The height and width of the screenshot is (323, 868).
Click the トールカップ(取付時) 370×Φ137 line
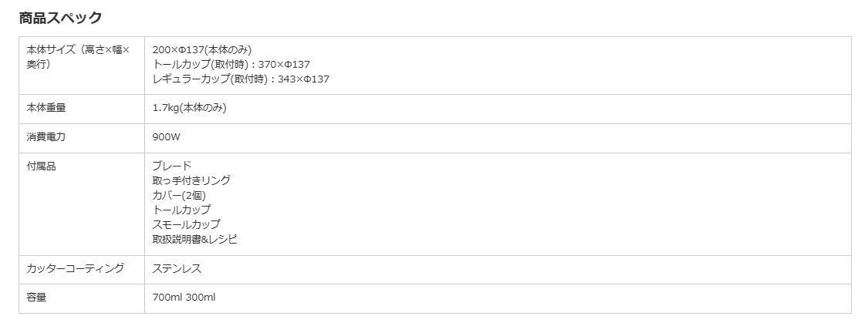[x=231, y=64]
